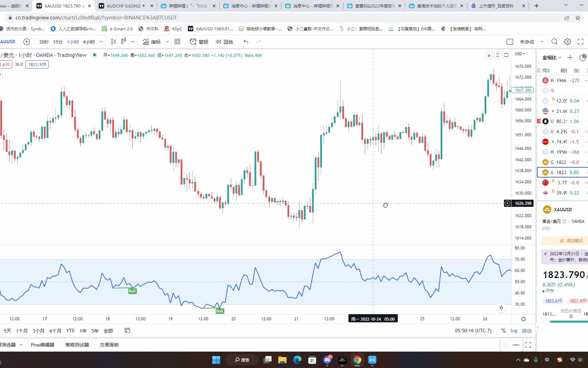The image size is (588, 368).
Task: Click the 添加笔记 add note button
Action: 571,241
